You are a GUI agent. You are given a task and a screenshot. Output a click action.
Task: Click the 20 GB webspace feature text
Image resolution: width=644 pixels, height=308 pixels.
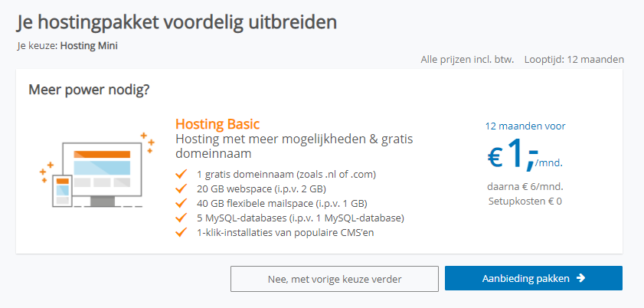point(261,188)
